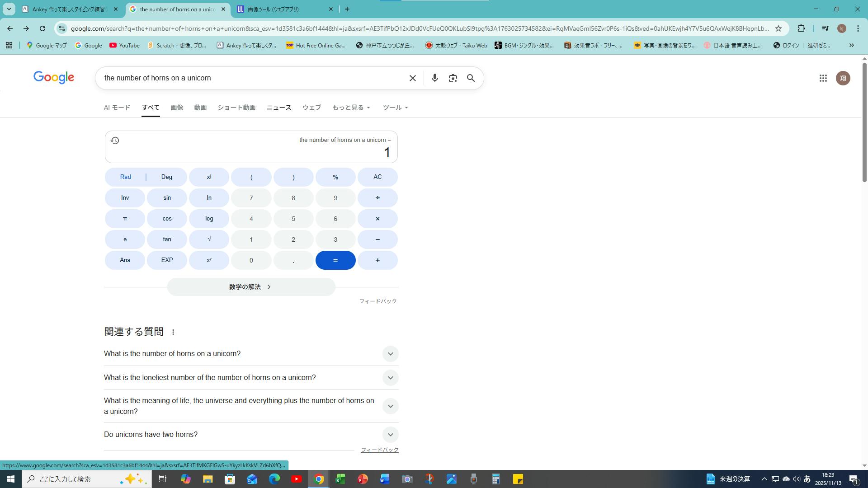The height and width of the screenshot is (488, 868).
Task: Switch calculator to Deg mode
Action: [166, 177]
